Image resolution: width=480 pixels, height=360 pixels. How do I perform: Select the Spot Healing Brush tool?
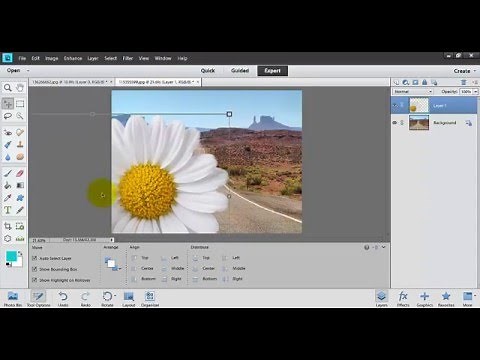[x=20, y=132]
